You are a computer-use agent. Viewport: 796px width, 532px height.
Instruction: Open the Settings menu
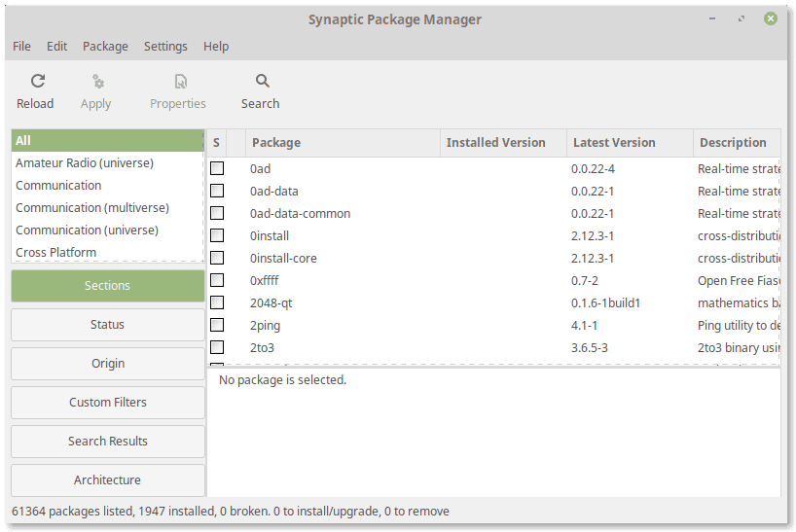pyautogui.click(x=165, y=46)
